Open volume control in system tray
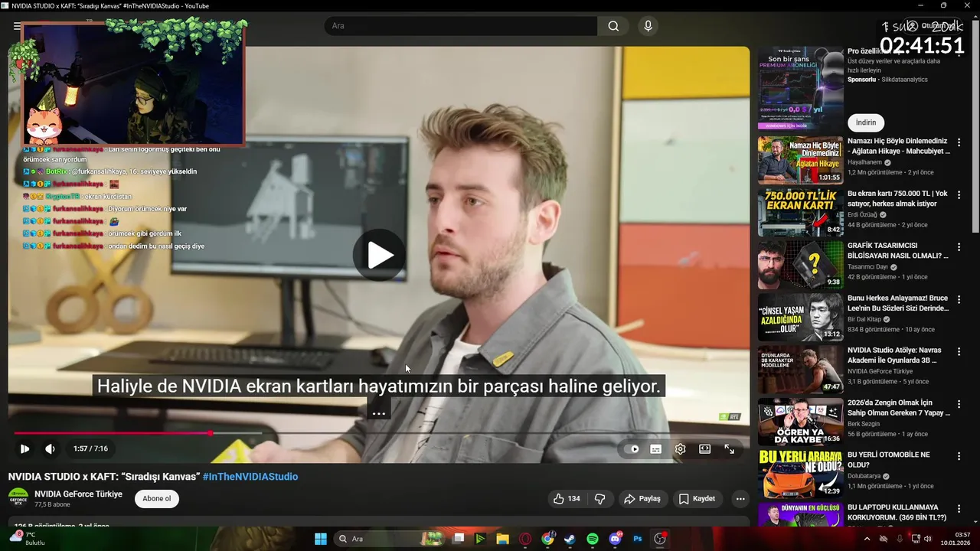Screen dimensions: 980x551 coord(928,539)
